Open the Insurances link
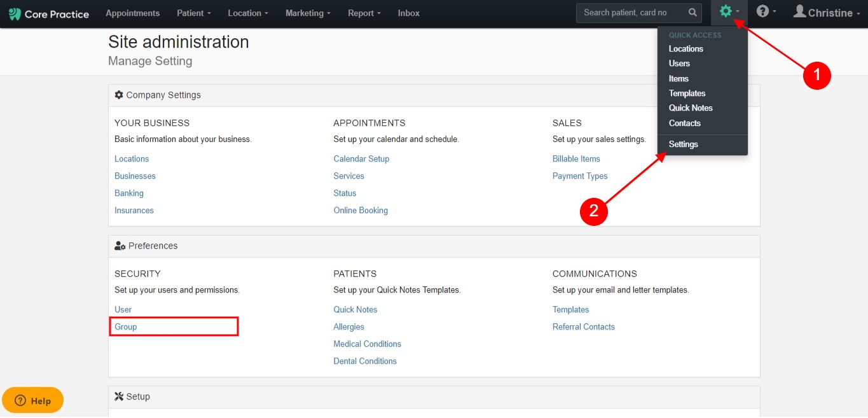 (134, 211)
